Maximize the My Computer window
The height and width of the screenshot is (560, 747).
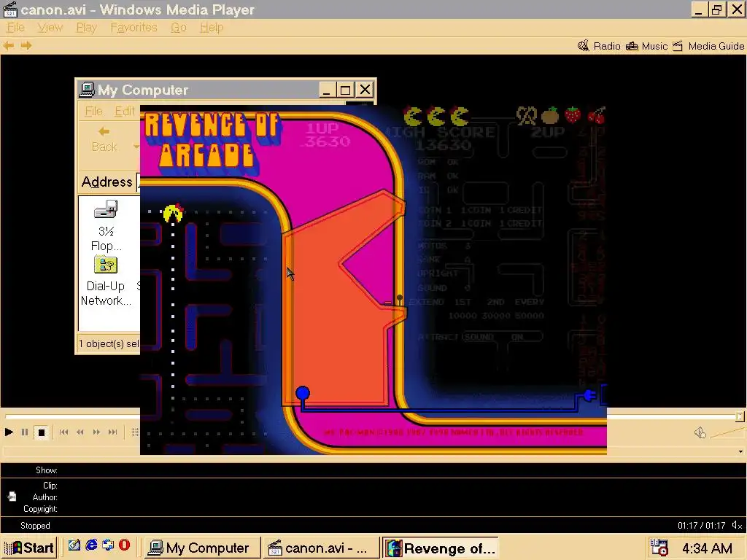[345, 90]
